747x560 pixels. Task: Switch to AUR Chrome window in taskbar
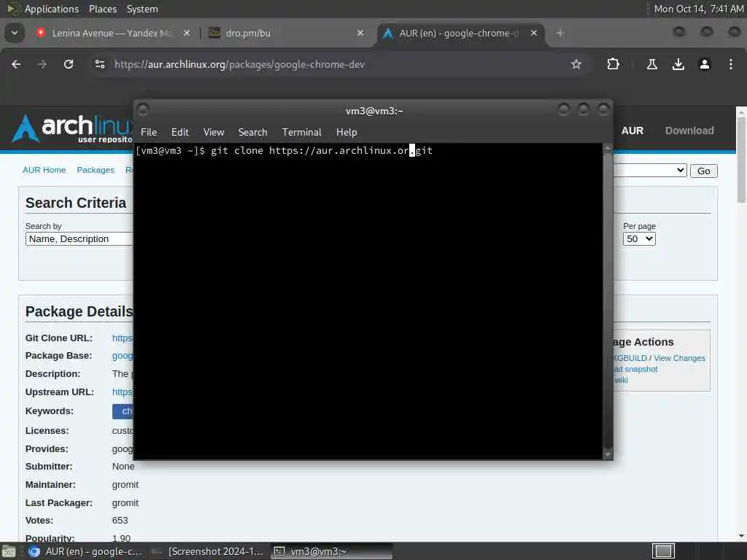[86, 551]
